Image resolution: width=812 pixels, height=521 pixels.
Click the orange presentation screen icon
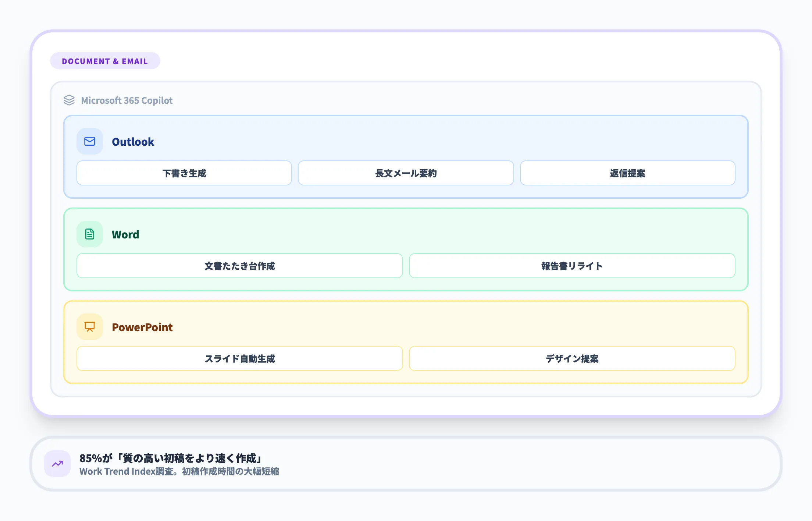[89, 327]
